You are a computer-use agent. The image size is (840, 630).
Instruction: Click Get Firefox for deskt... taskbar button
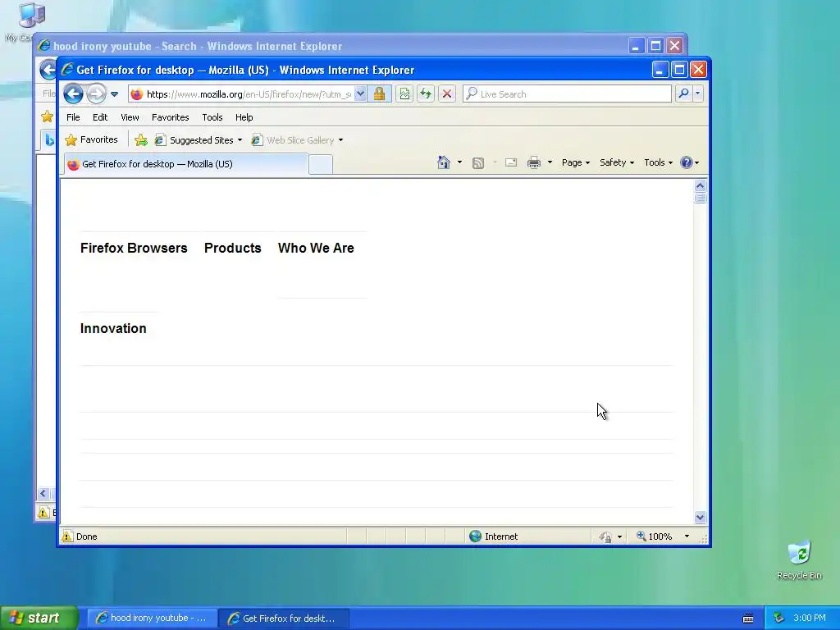[x=285, y=619]
